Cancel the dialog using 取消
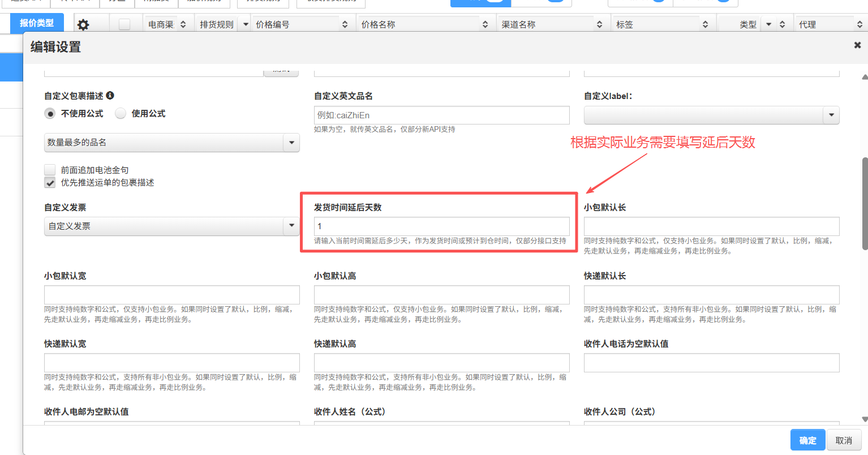The height and width of the screenshot is (455, 868). pos(844,440)
